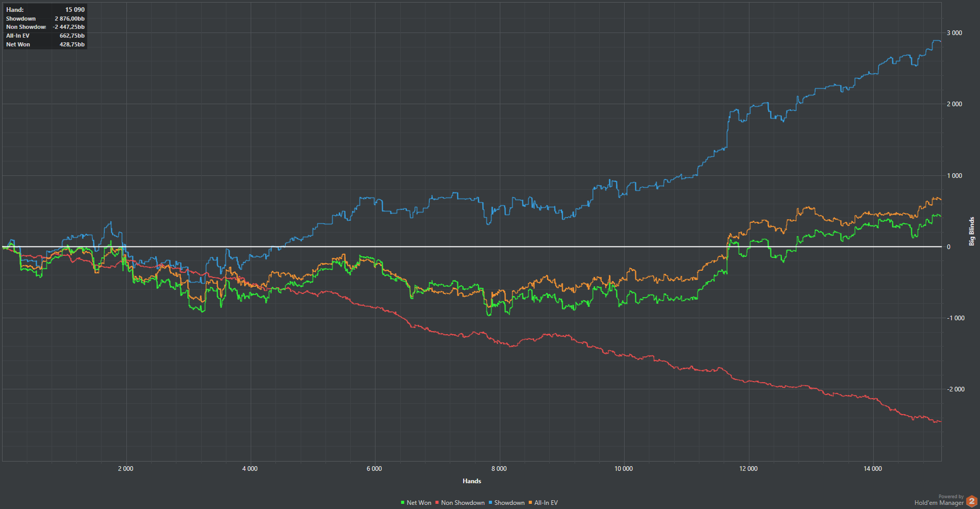Click the '10 000' tick on the Hands axis
The image size is (980, 509).
point(624,469)
